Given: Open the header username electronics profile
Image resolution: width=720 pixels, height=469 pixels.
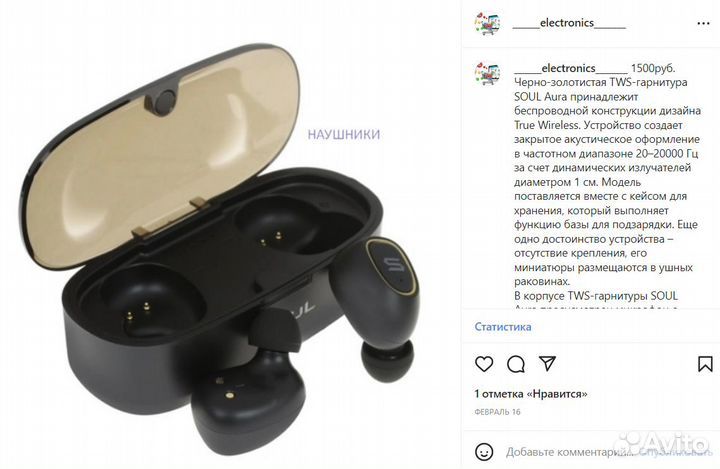Looking at the screenshot, I should click(x=569, y=23).
